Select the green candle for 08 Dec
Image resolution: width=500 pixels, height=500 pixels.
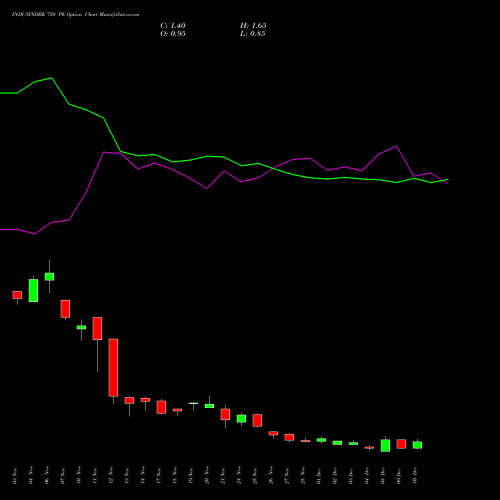[385, 446]
